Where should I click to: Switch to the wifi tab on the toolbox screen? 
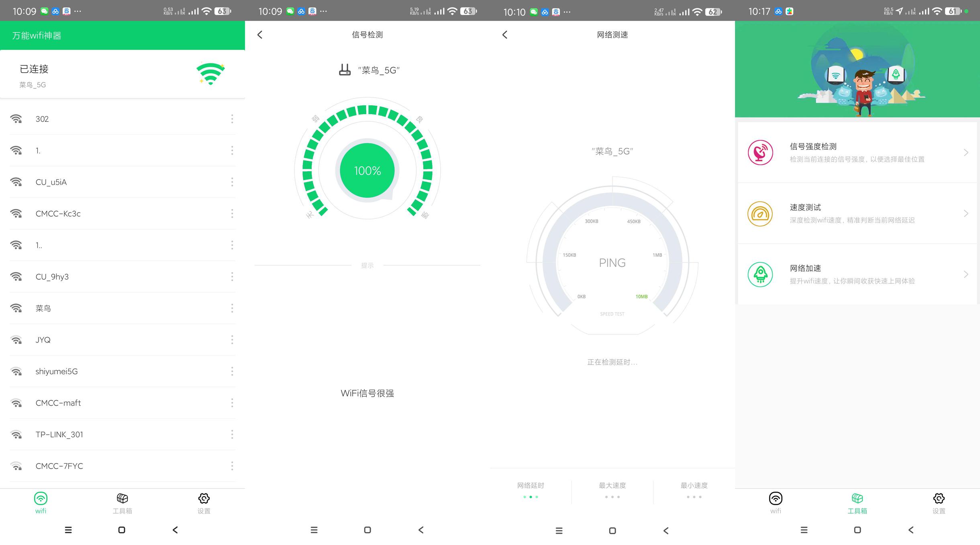tap(776, 503)
